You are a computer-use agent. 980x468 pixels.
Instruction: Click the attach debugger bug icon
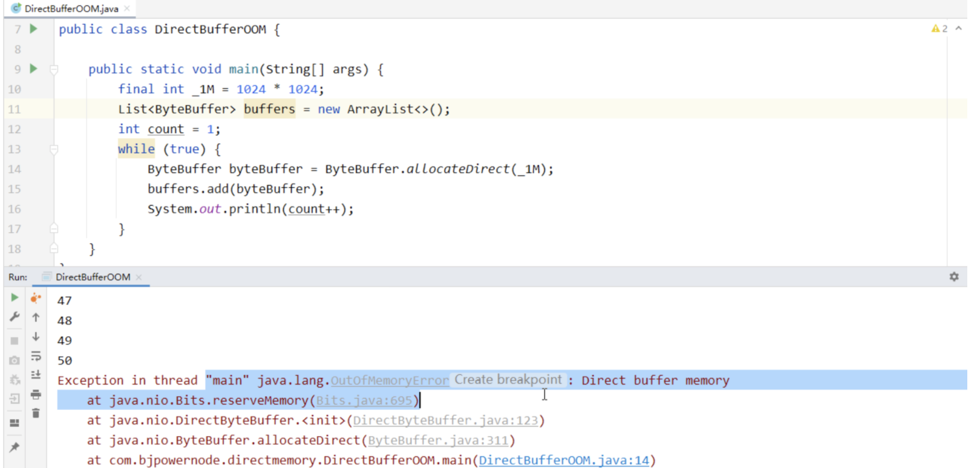click(x=15, y=380)
